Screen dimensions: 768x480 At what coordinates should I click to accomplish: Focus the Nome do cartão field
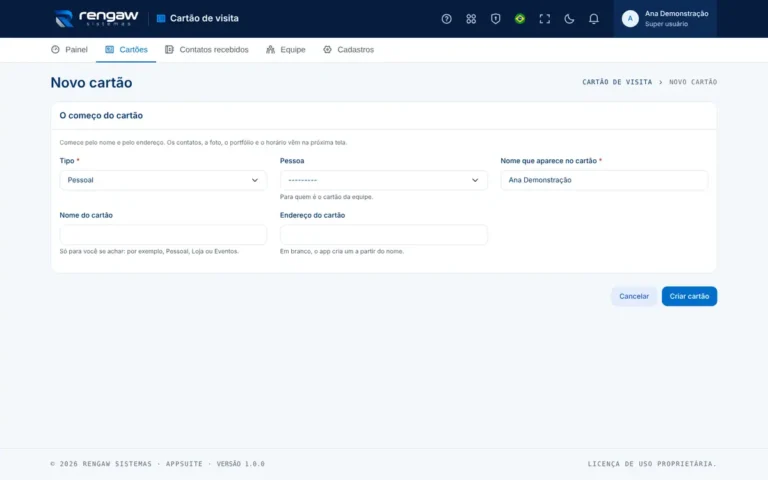click(x=163, y=235)
